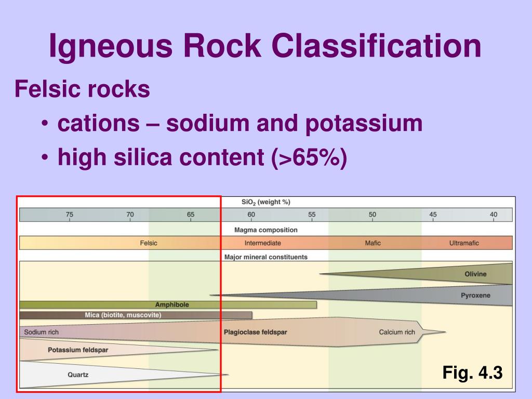
Task: Click the 'high silica content (>65%)' bullet
Action: pos(202,157)
